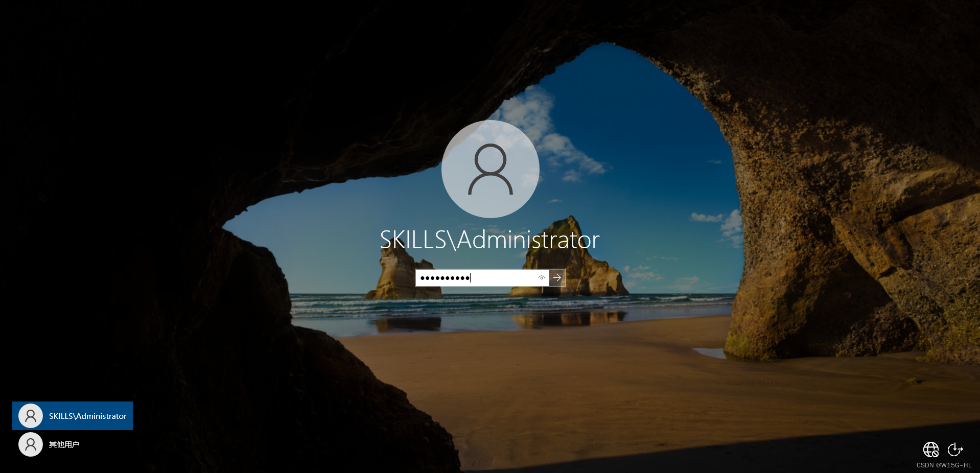Screen dimensions: 980x473
Task: Choose 其他用户 (other user) account
Action: click(x=73, y=444)
